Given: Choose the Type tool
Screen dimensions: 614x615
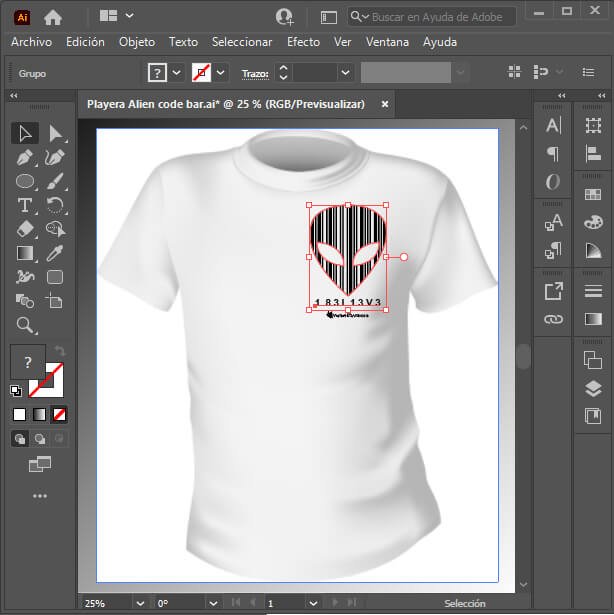Looking at the screenshot, I should tap(25, 205).
